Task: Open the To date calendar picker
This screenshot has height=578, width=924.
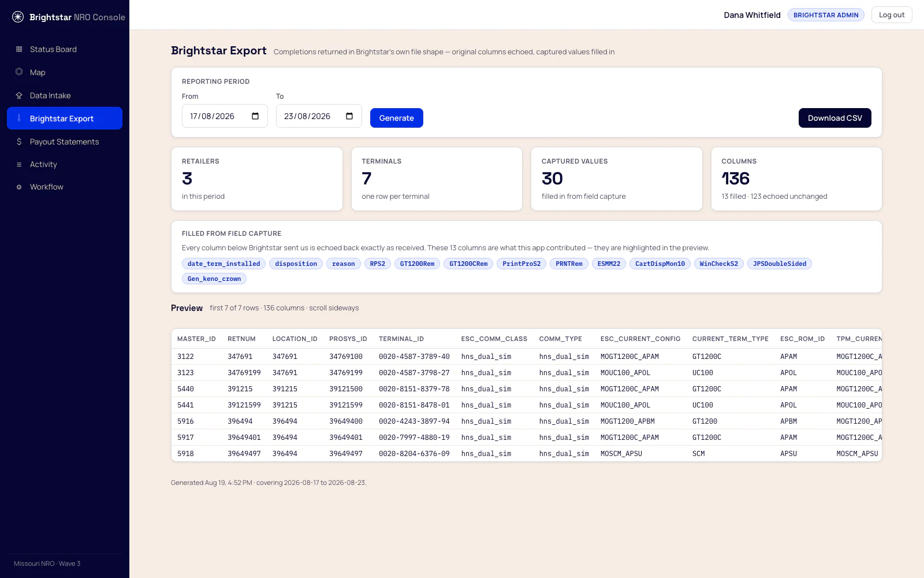Action: pos(349,116)
